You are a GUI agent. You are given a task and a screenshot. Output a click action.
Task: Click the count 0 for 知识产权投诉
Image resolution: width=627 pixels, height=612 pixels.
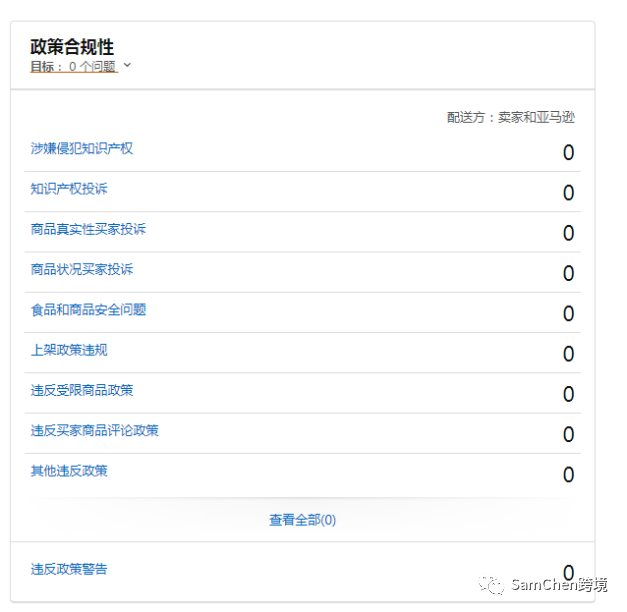568,193
